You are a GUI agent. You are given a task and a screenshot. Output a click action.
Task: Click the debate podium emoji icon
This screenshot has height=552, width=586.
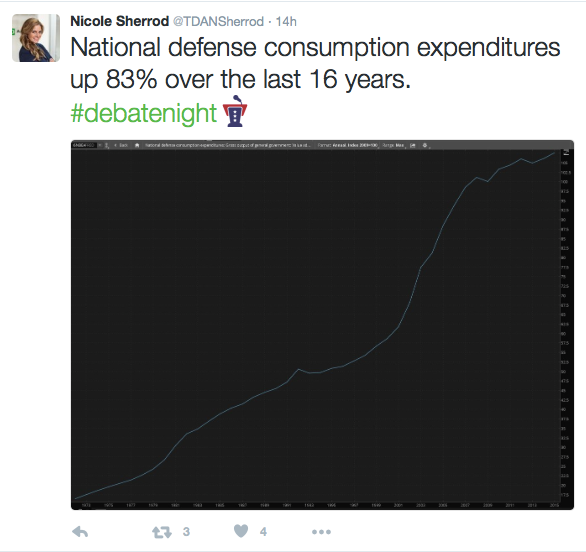[235, 111]
